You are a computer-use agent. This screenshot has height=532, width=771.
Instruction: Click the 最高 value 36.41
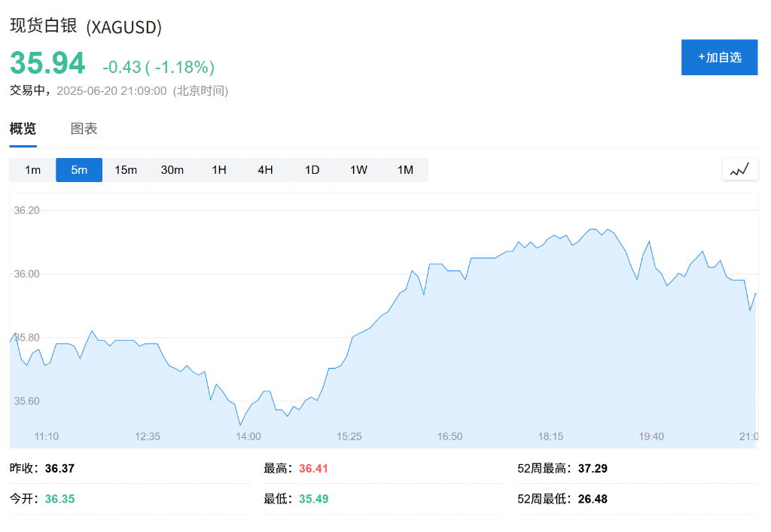click(x=313, y=469)
